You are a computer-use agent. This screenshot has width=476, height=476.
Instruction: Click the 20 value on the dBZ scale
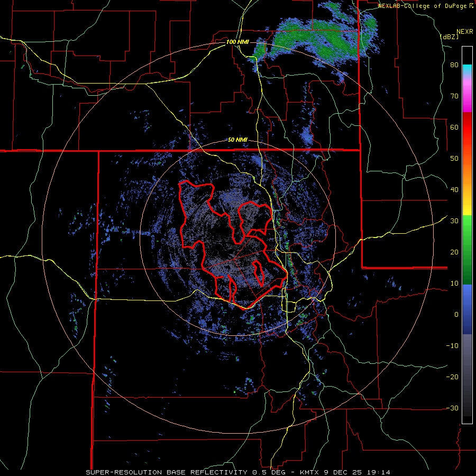tap(454, 252)
